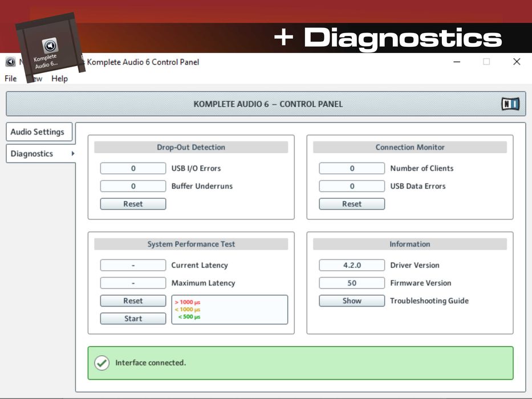Click the 'Connection Monitor' section header

tap(410, 147)
